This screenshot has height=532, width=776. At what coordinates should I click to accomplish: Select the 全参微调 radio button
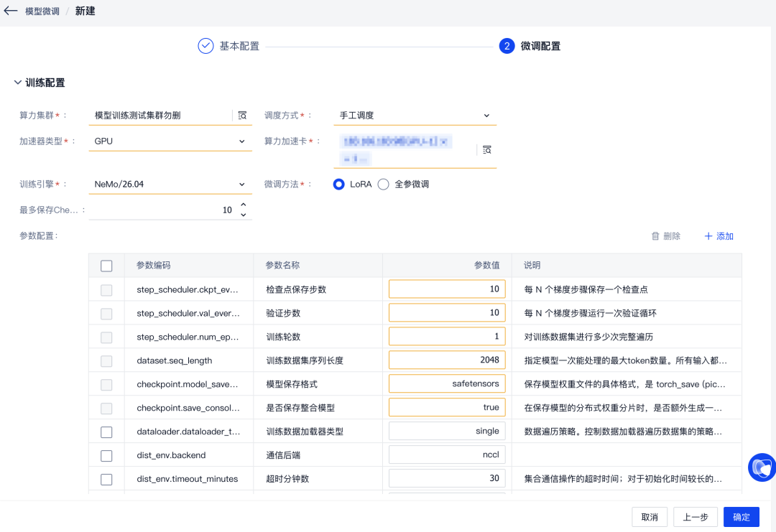tap(384, 185)
